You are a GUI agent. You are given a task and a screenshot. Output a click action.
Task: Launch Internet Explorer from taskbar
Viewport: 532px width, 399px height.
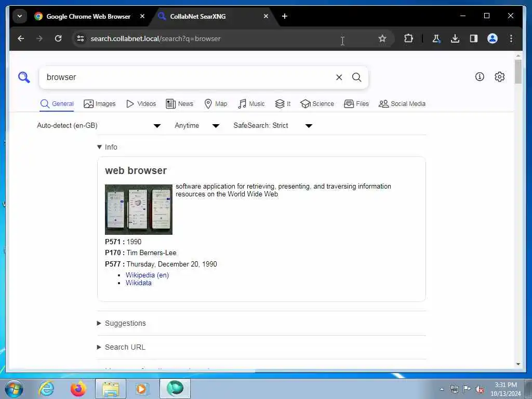pos(46,389)
